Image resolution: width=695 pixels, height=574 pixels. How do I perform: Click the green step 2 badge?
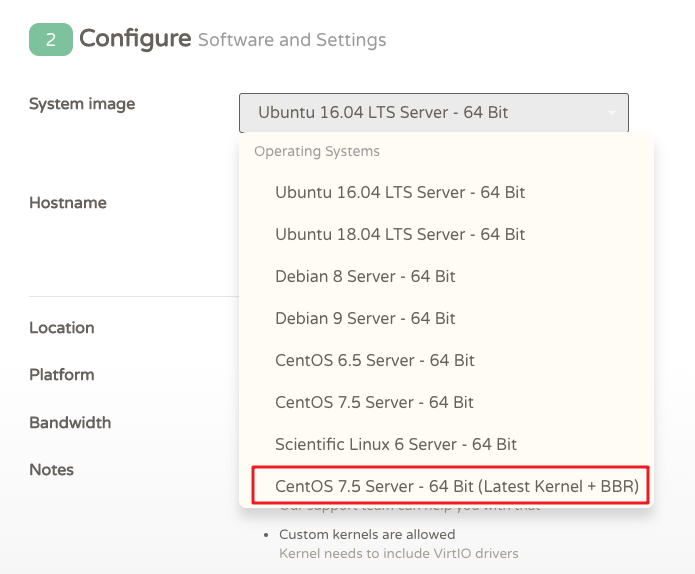pyautogui.click(x=51, y=39)
